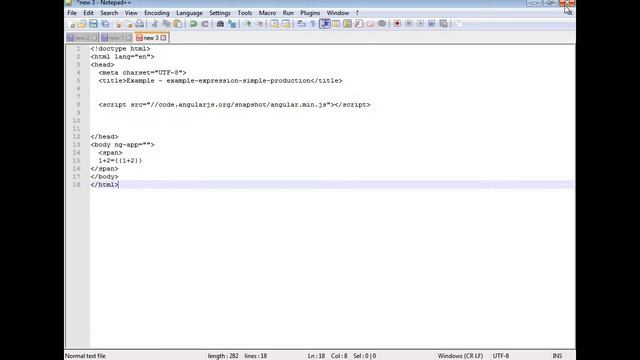Screen dimensions: 640x360
Task: Click the macro Playback toolbar icon
Action: click(x=420, y=24)
